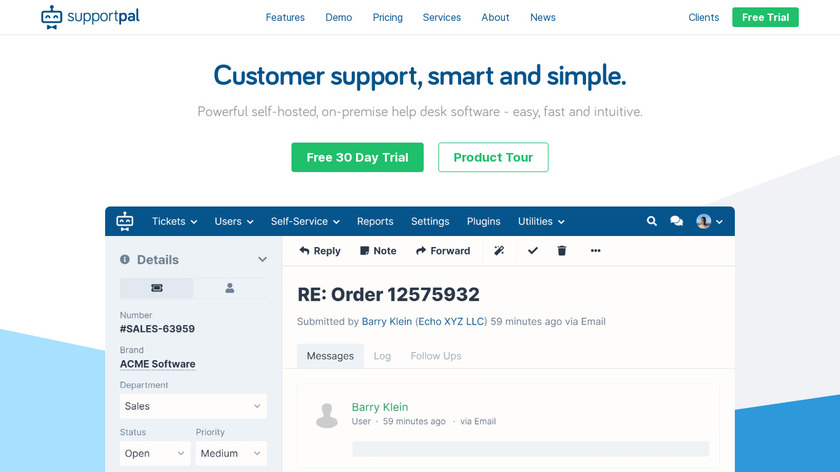Image resolution: width=840 pixels, height=472 pixels.
Task: Open the Reports menu item
Action: point(375,221)
